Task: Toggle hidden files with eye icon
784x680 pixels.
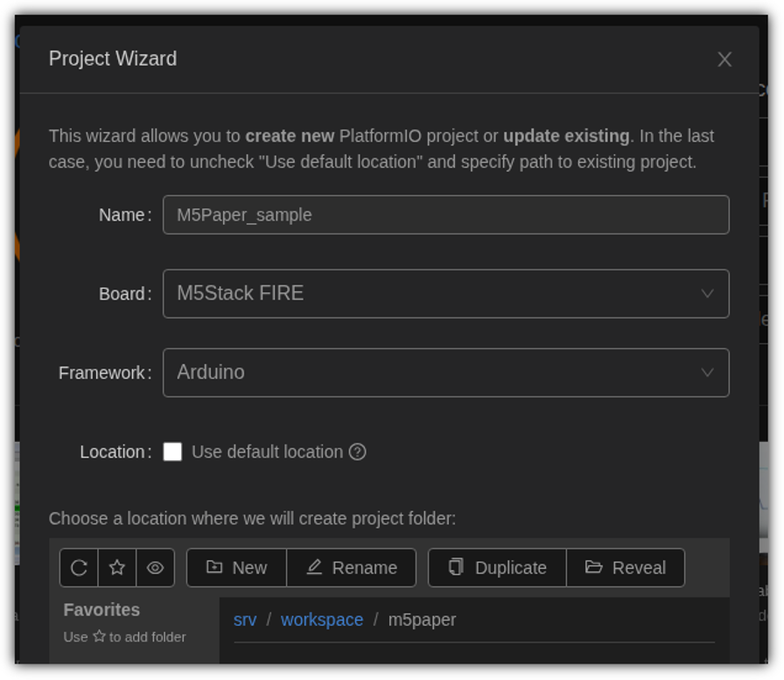Action: (156, 567)
